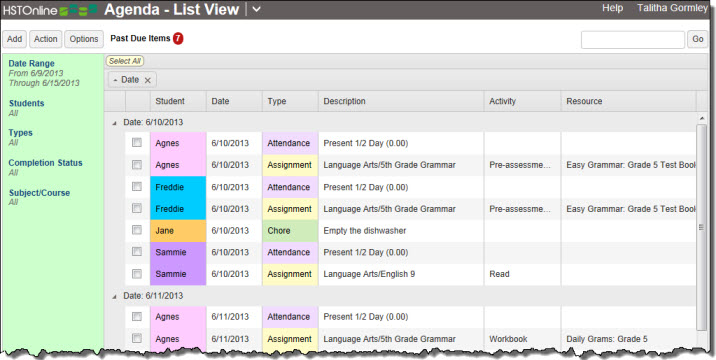Viewport: 716px width, 360px height.
Task: Open the Options button
Action: 84,39
